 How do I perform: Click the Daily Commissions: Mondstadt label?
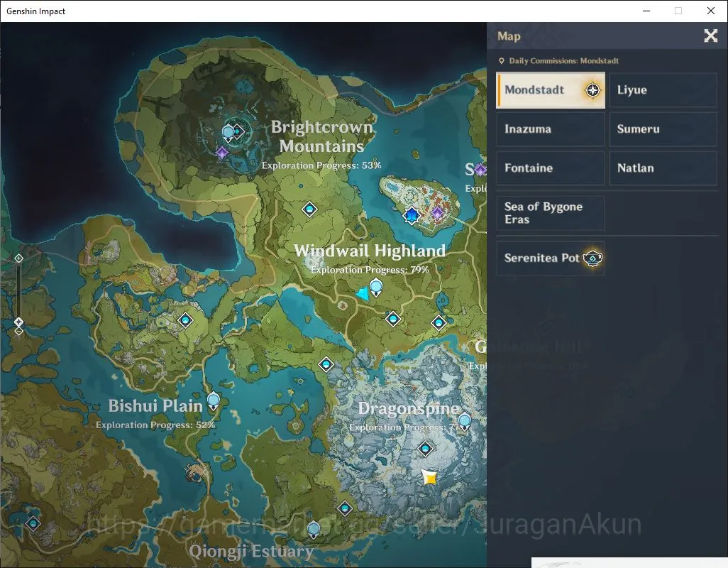563,61
